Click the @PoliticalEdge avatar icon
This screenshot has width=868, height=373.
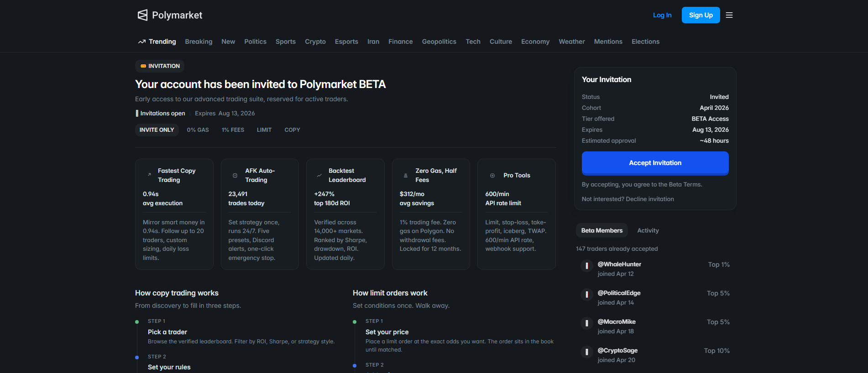click(x=586, y=294)
